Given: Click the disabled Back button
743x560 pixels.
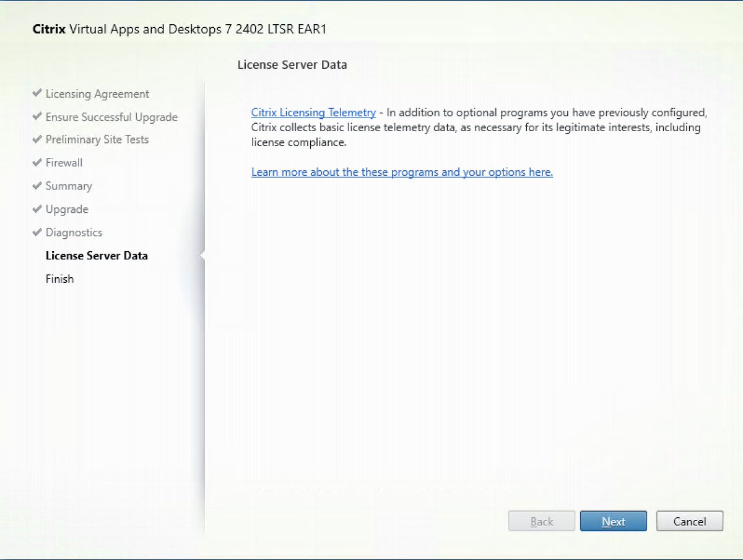Looking at the screenshot, I should [x=541, y=520].
